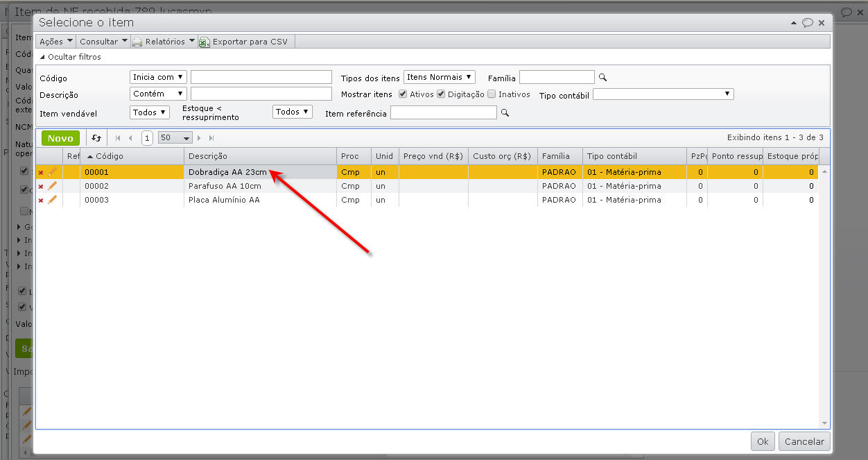The image size is (868, 460).
Task: Go to the previous page of results
Action: [130, 138]
